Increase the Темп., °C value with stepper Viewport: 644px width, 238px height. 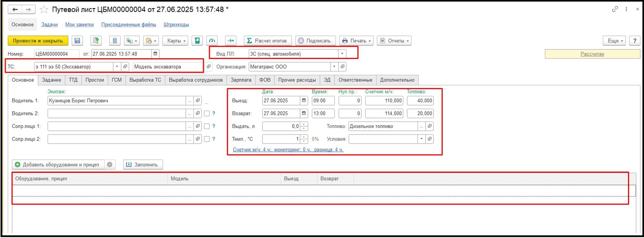[x=304, y=137]
